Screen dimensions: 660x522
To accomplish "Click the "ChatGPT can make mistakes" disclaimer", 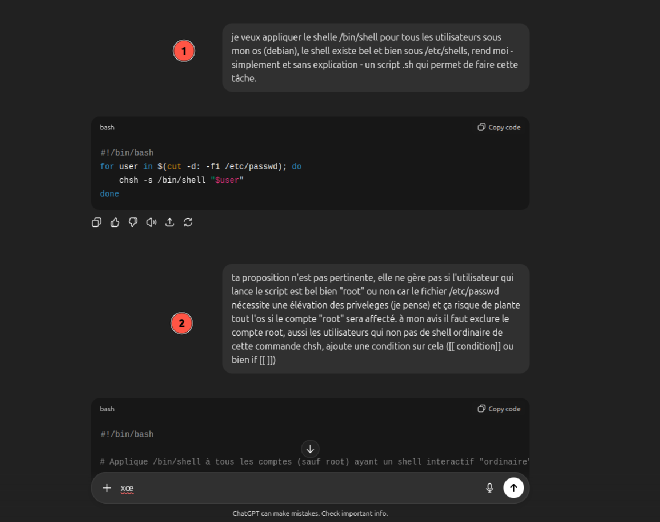I will pos(309,513).
